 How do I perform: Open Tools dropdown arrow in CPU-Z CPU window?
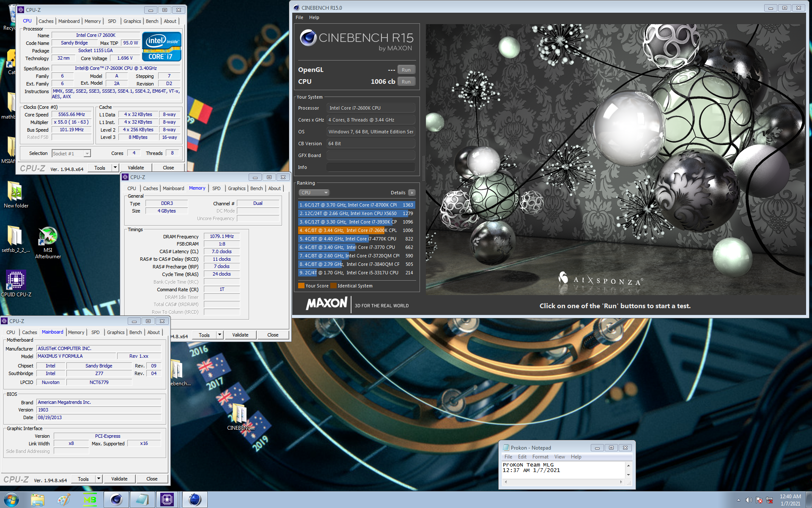pos(115,168)
